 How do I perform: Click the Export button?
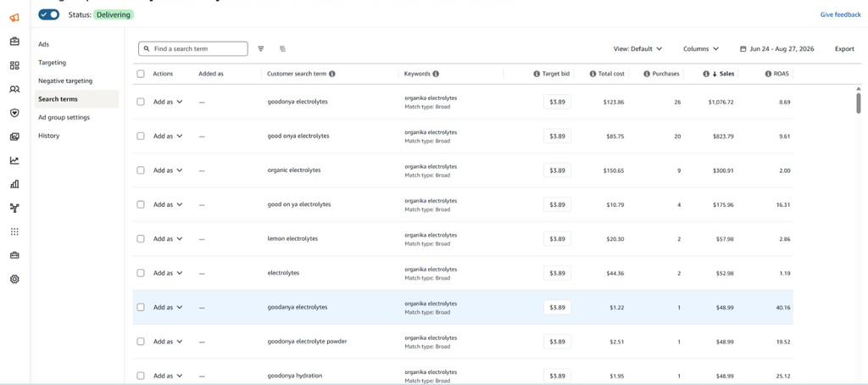coord(844,48)
